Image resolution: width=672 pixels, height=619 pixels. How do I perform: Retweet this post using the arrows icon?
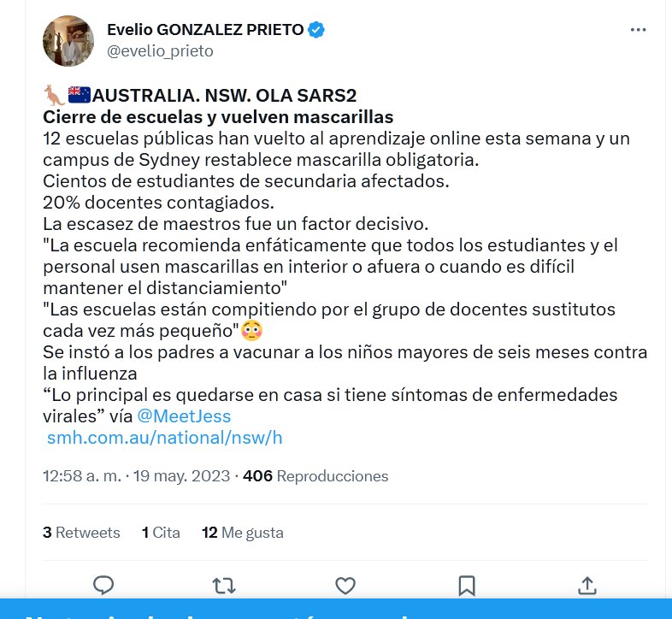224,586
